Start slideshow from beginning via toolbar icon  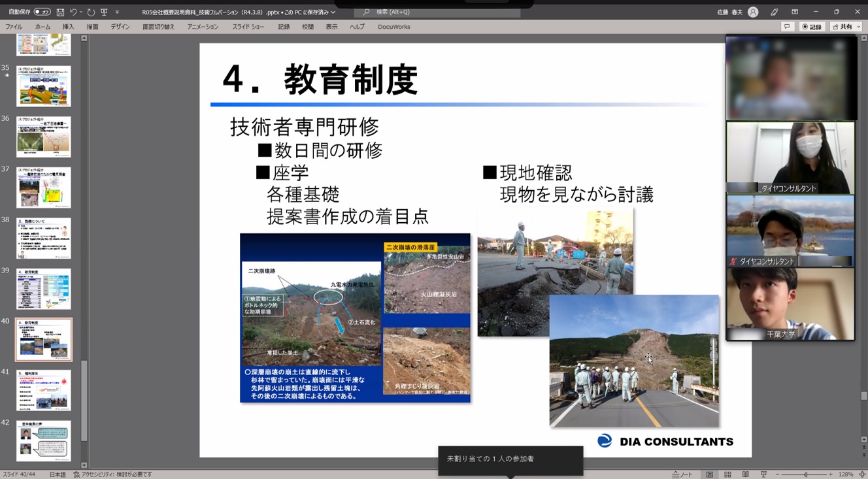click(x=104, y=12)
